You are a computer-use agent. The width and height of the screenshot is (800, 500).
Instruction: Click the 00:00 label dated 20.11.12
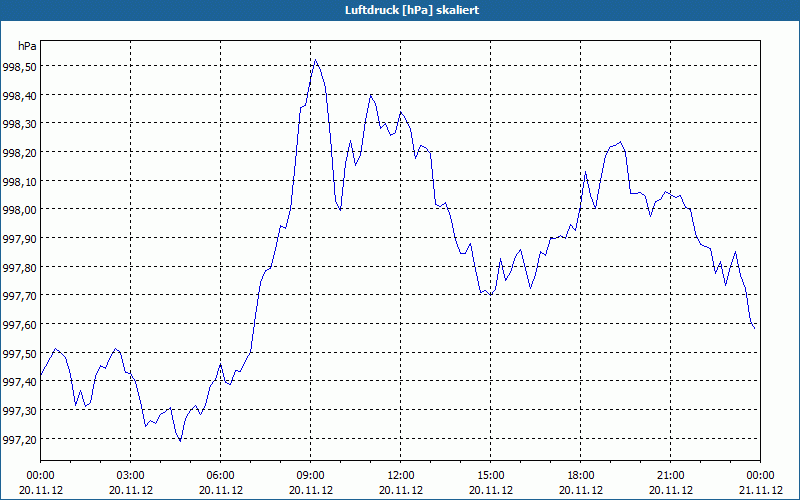click(x=41, y=476)
